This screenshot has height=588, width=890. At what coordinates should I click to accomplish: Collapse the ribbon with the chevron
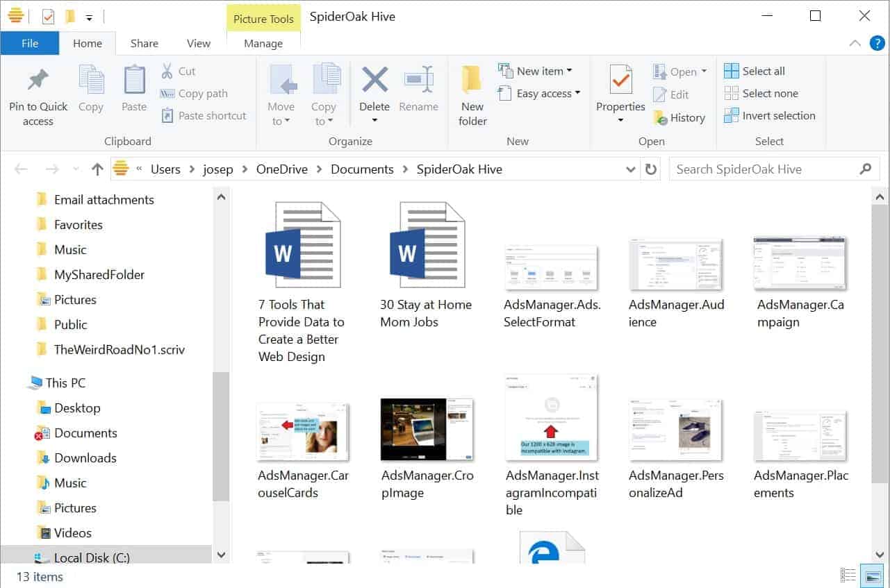tap(855, 43)
